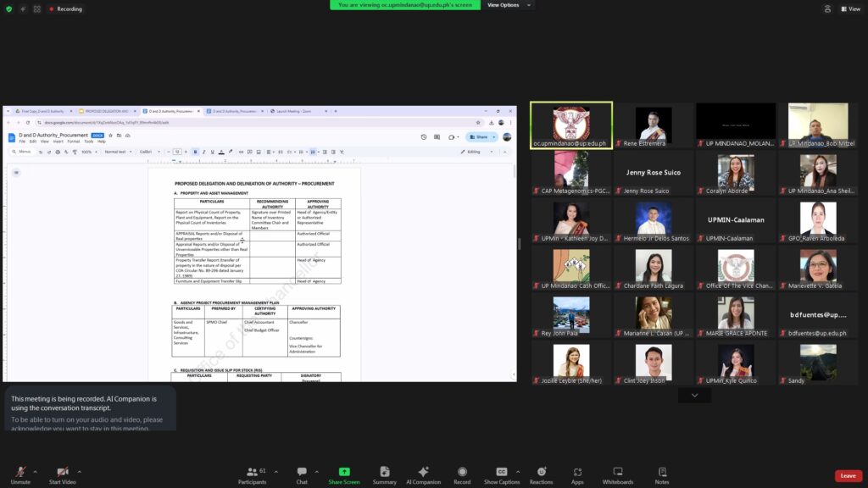The height and width of the screenshot is (488, 868).
Task: Show more participants with down chevron
Action: coord(695,395)
